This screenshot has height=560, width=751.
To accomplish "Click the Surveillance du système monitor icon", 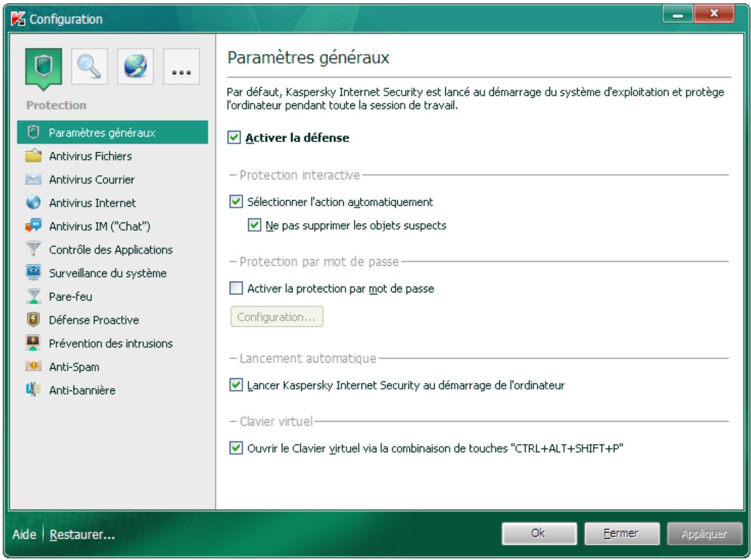I will tap(33, 273).
